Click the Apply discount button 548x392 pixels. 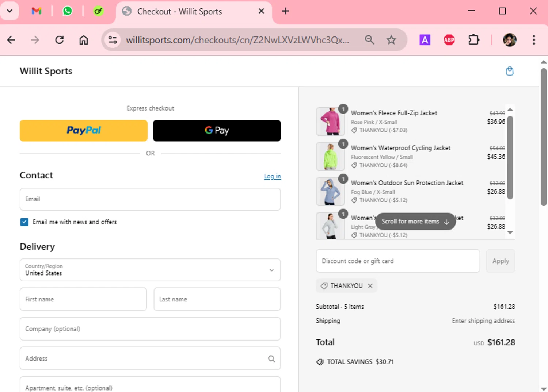pyautogui.click(x=501, y=261)
